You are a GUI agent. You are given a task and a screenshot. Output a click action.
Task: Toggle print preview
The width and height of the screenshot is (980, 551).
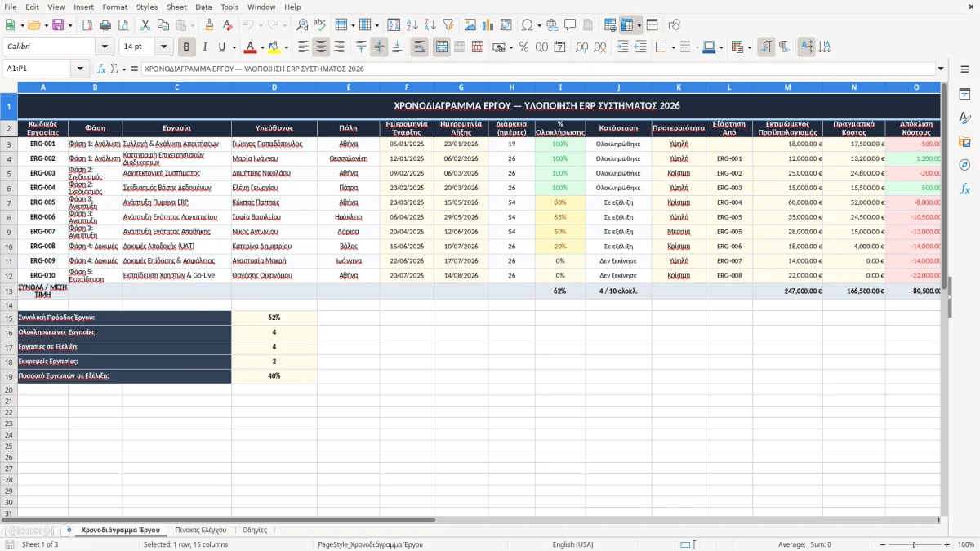coord(122,25)
